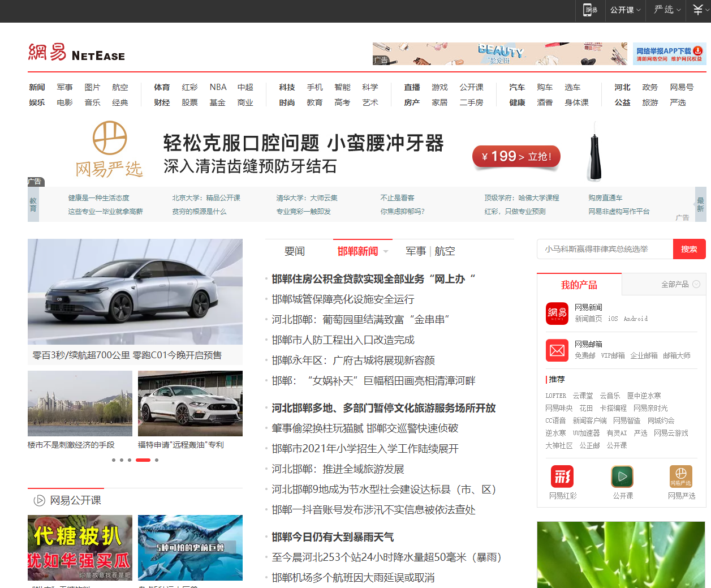Open LOFTER recommended link
711x588 pixels.
click(x=555, y=396)
